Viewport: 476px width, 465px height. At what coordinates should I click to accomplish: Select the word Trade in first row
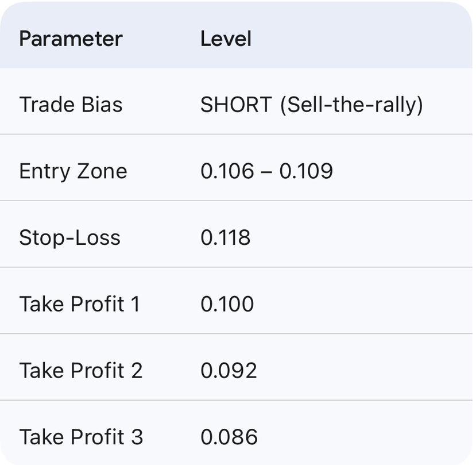tap(47, 105)
